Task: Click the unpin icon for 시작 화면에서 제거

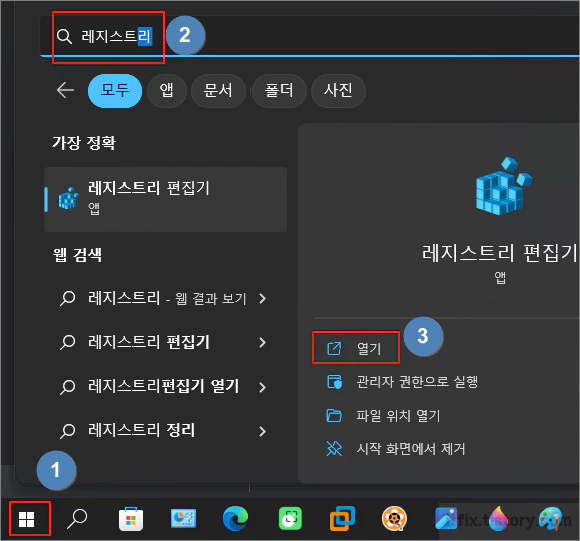Action: (x=334, y=449)
